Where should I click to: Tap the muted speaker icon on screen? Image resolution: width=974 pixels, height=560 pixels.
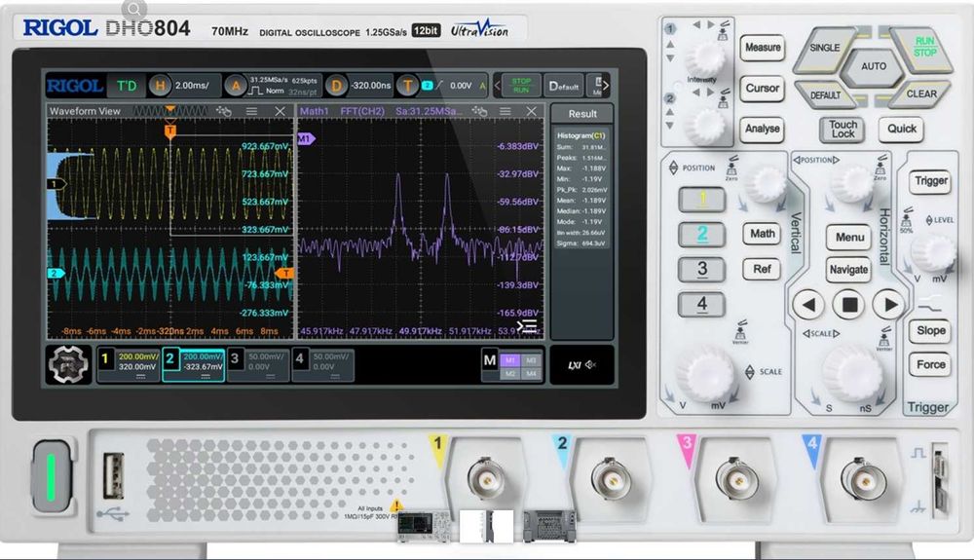pos(591,365)
